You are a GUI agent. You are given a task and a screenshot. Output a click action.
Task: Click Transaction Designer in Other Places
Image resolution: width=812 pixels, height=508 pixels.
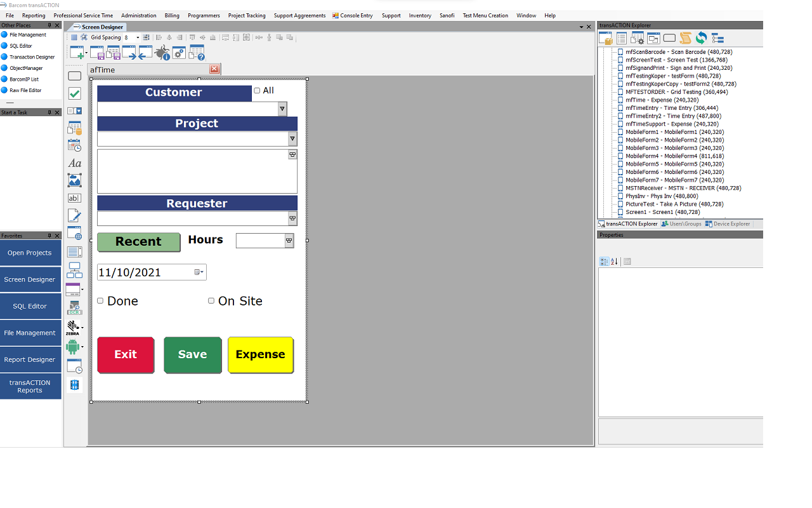[x=32, y=57]
